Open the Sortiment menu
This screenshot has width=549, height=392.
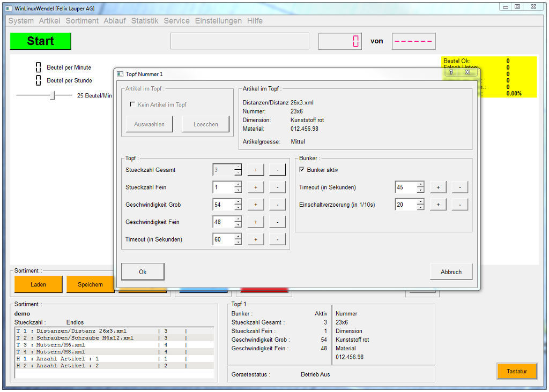82,21
